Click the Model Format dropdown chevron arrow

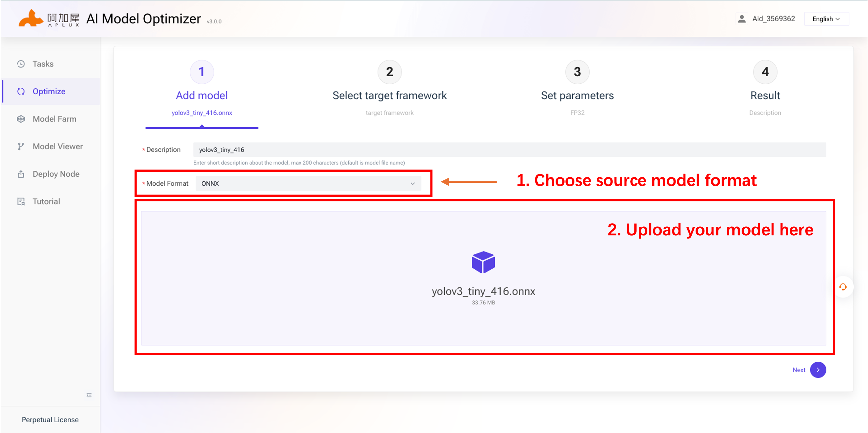coord(413,183)
